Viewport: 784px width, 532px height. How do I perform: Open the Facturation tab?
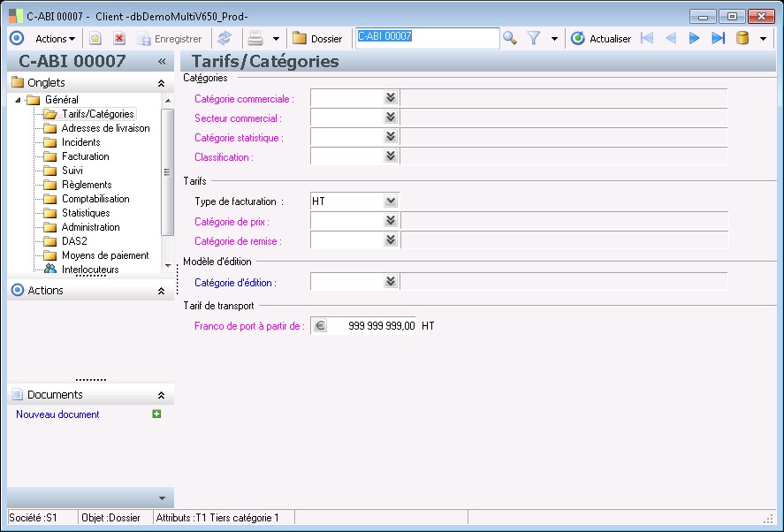click(86, 156)
